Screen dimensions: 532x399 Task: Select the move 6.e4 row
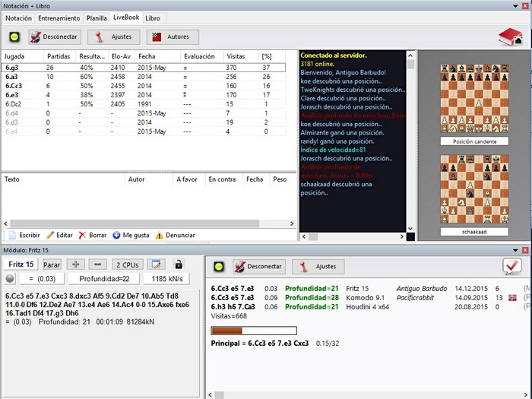(144, 131)
